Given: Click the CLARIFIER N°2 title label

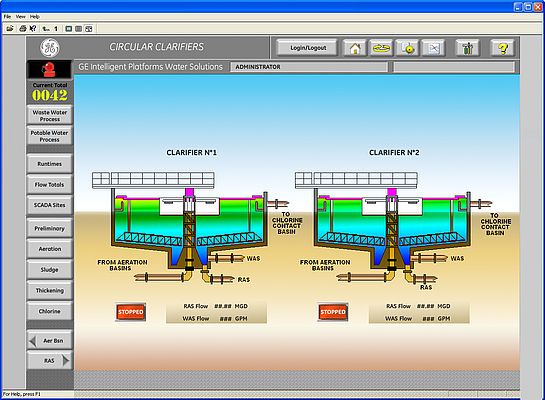Looking at the screenshot, I should [x=394, y=153].
